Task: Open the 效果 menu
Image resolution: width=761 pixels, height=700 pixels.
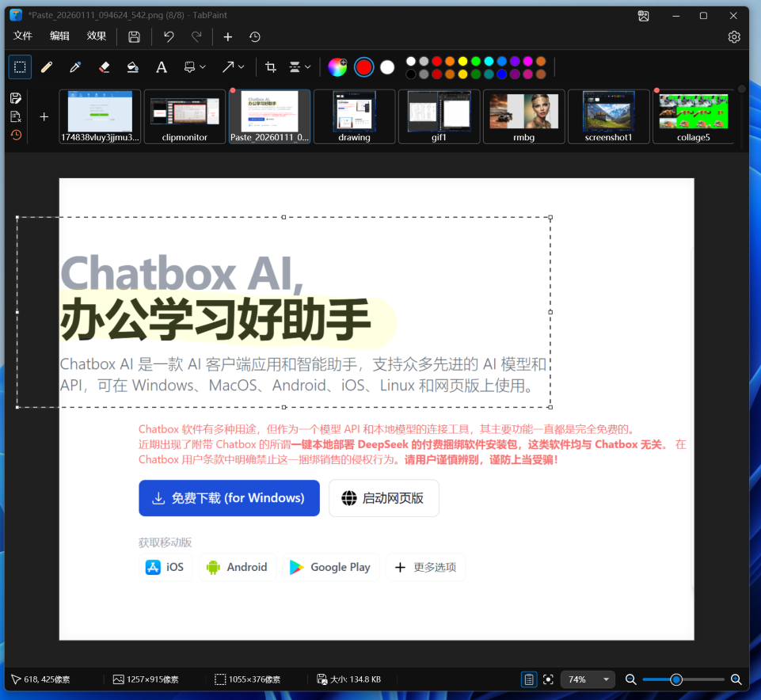Action: click(96, 36)
